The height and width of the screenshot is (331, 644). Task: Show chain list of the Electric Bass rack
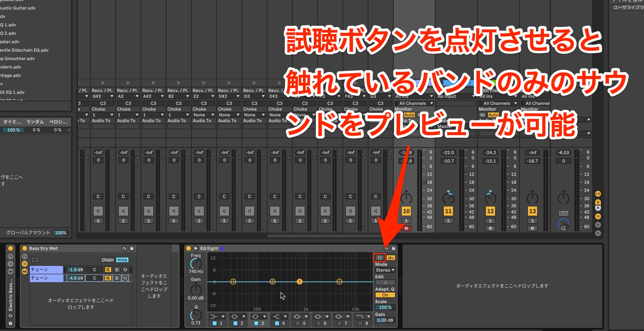10,264
